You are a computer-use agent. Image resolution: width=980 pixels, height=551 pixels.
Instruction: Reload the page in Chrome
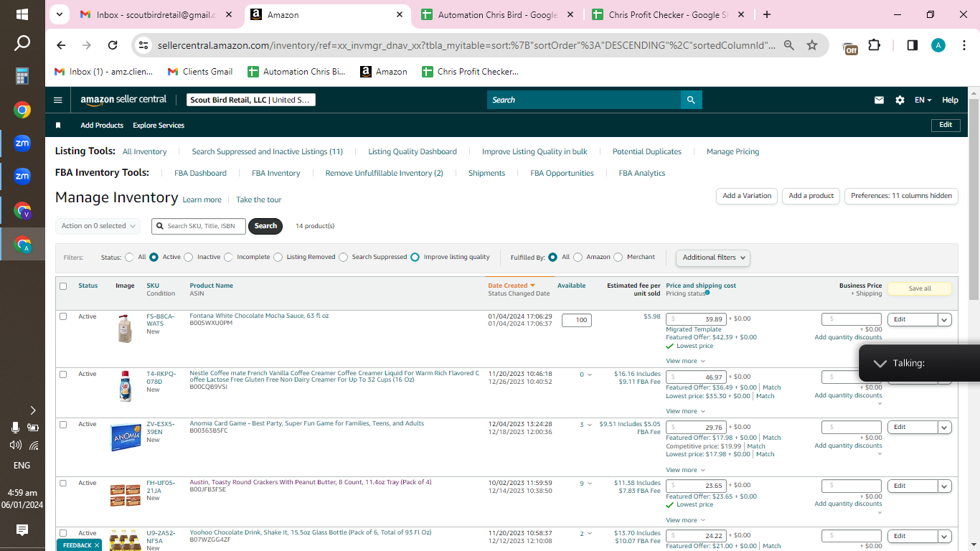point(113,45)
